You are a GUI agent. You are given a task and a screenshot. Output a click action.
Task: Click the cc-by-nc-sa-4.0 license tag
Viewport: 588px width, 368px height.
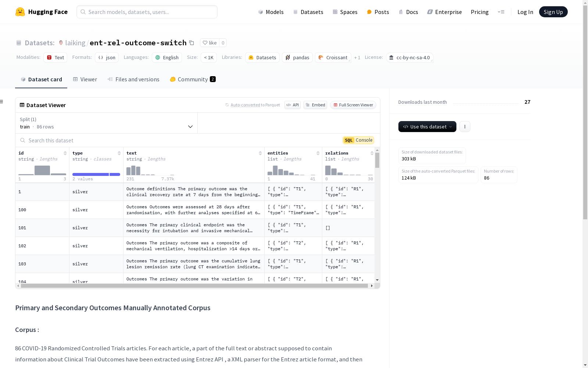(x=410, y=57)
